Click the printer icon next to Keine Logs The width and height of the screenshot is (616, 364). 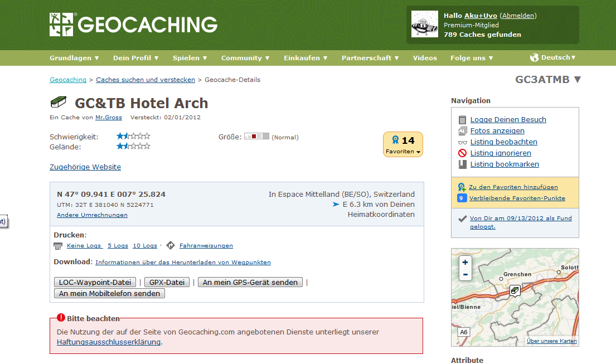pos(58,246)
